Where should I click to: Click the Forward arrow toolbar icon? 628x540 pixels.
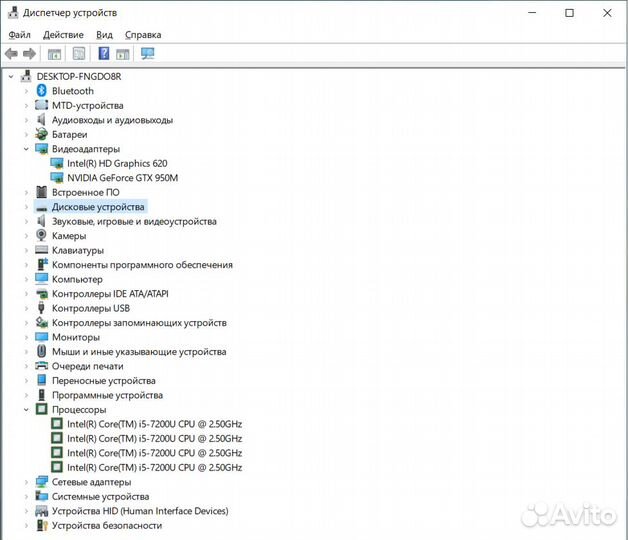tap(29, 53)
